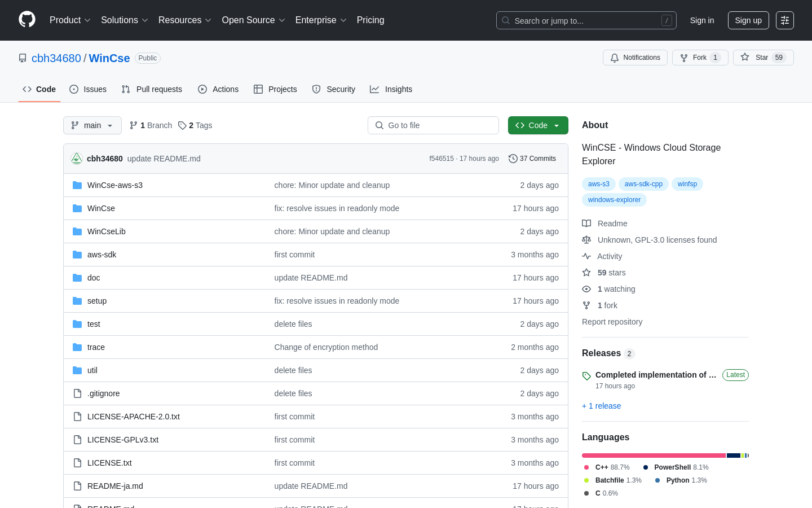Open the cbh34680 owner link
Screen dimensions: 812x508
coord(56,58)
